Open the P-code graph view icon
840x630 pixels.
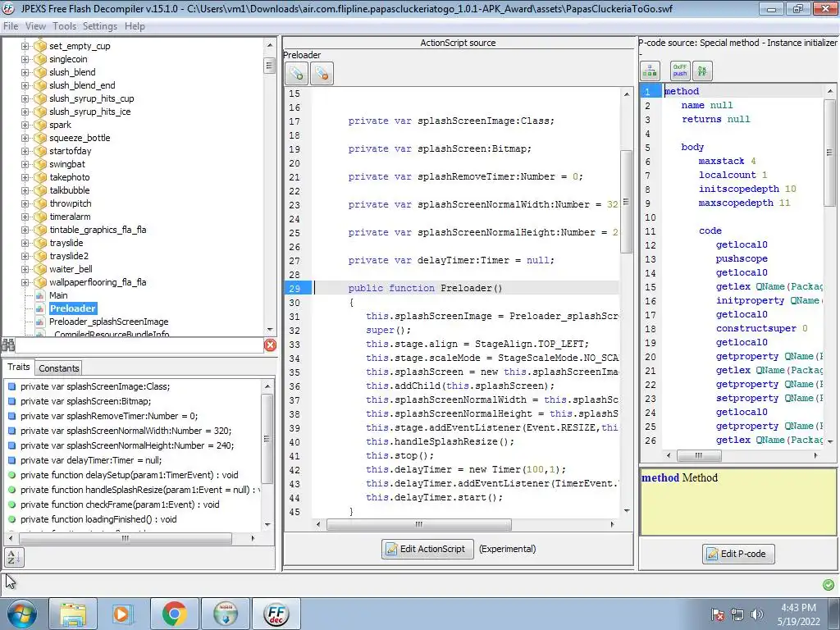click(650, 71)
